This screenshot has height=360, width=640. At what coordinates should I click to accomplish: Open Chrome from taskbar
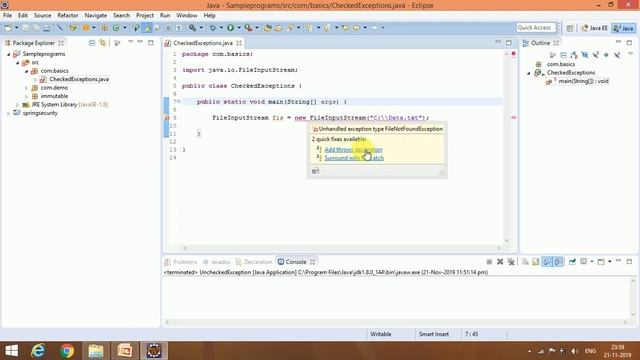[x=67, y=351]
